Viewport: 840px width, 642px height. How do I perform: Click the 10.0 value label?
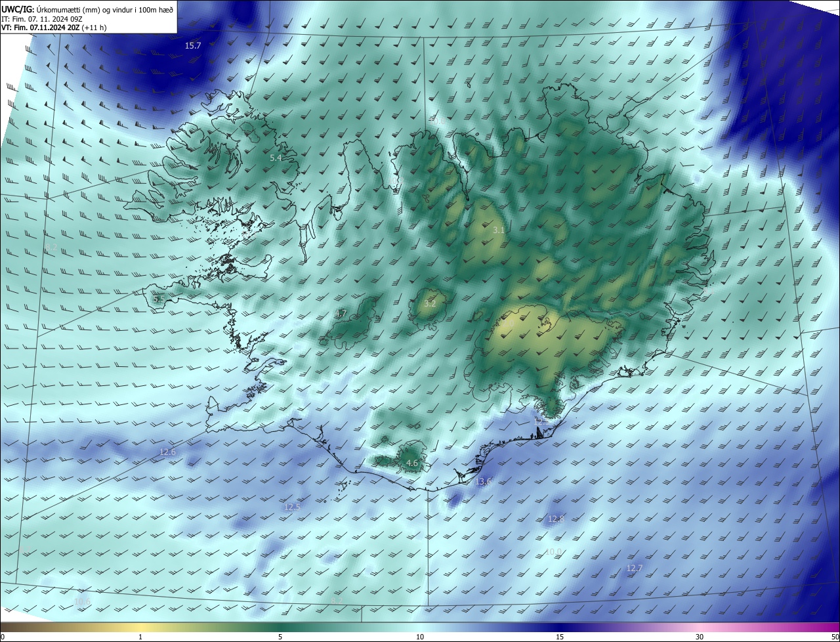(x=555, y=552)
